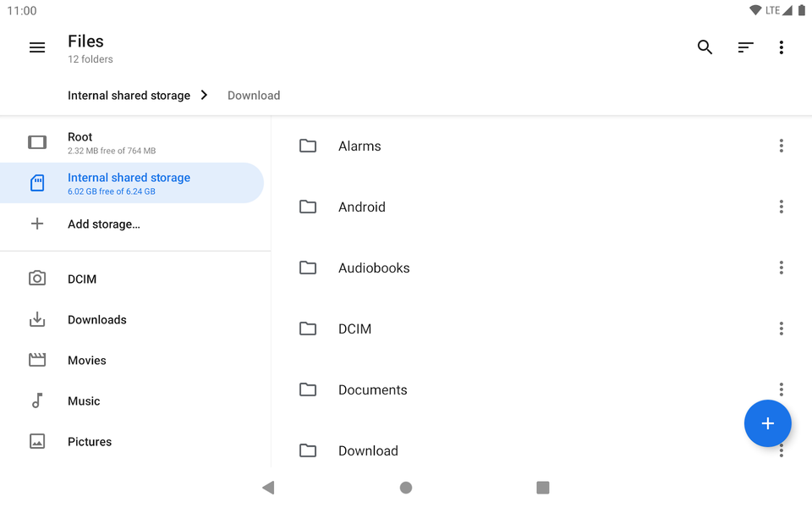Open the top-right overflow menu
The width and height of the screenshot is (812, 508).
[782, 47]
